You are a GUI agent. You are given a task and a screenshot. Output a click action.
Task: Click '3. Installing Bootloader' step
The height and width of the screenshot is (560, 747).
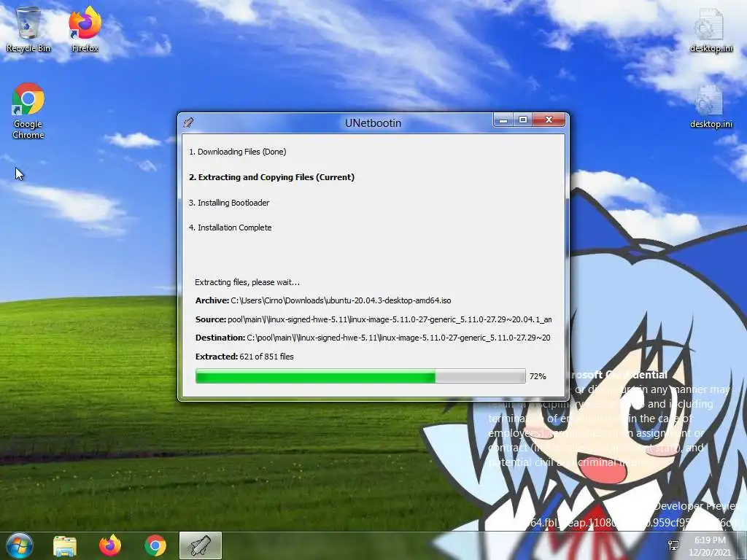229,203
